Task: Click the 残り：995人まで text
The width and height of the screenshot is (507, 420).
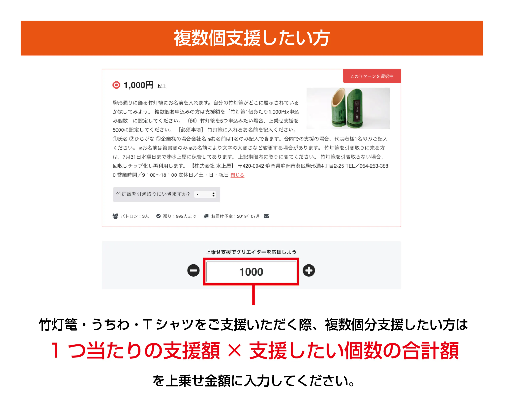Action: point(180,216)
